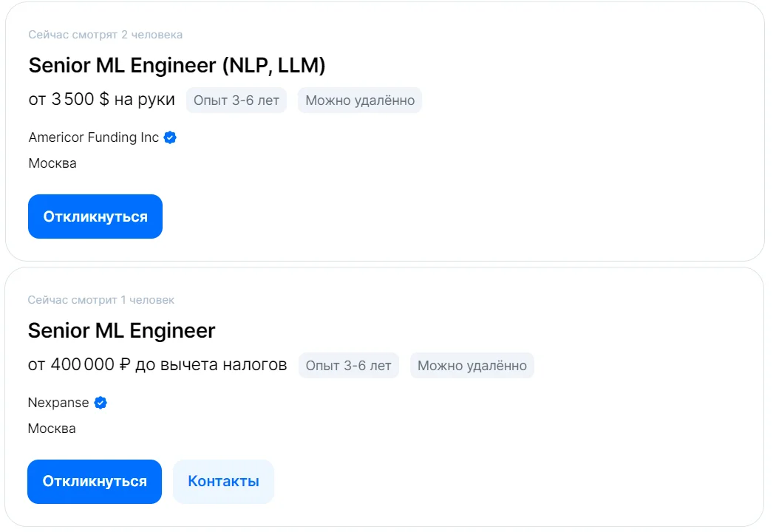Screen dimensions: 776x532
Task: Open the Senior ML Engineer vacancy from Nexpanse
Action: (121, 330)
